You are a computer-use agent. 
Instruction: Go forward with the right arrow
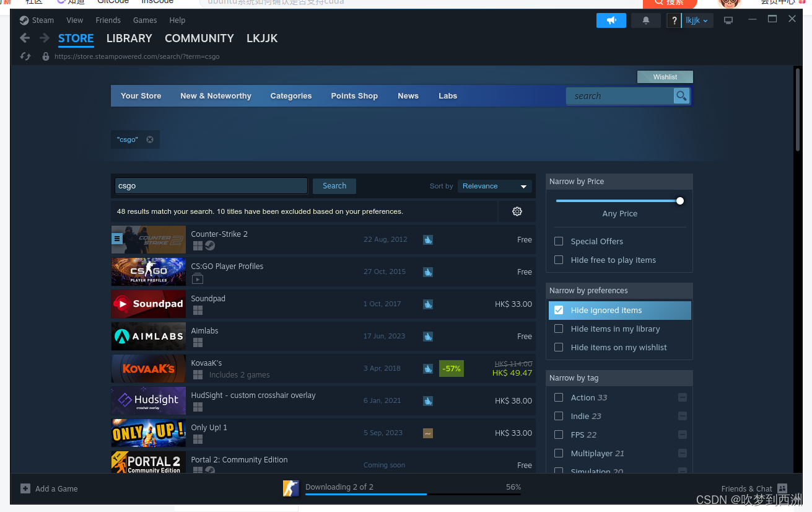click(45, 38)
